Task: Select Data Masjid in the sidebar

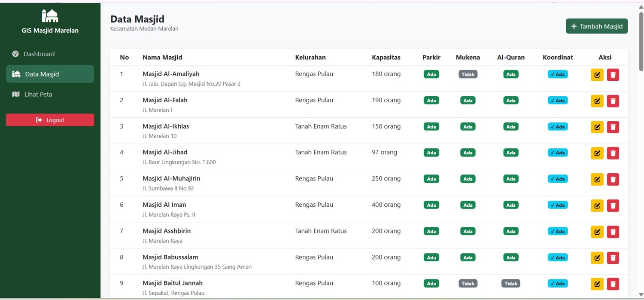Action: (x=50, y=74)
